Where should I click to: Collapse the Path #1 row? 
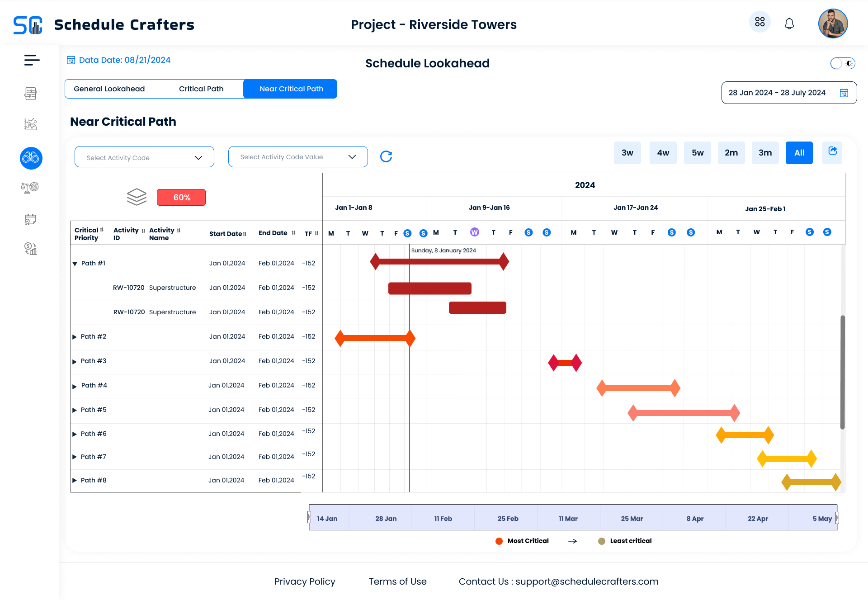click(75, 264)
